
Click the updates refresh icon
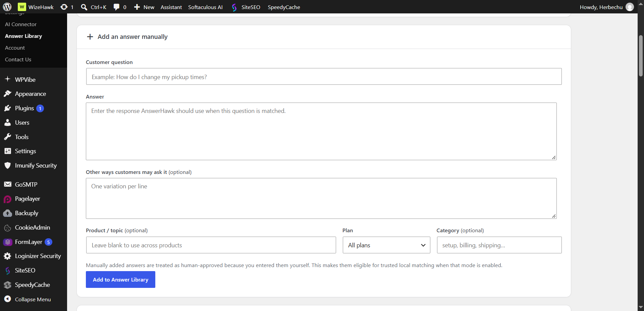click(x=64, y=7)
